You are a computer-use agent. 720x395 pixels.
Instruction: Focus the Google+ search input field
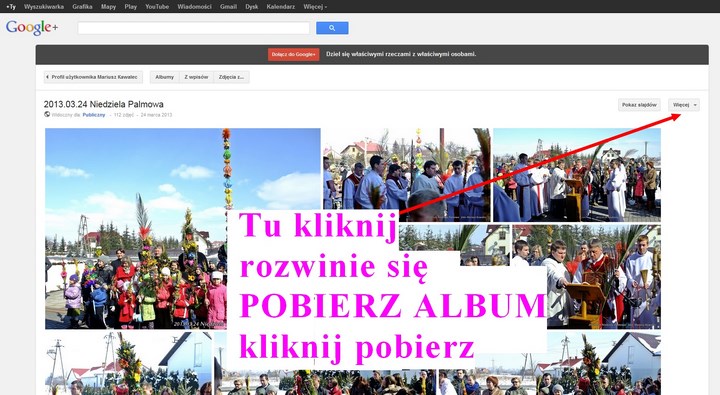[194, 28]
